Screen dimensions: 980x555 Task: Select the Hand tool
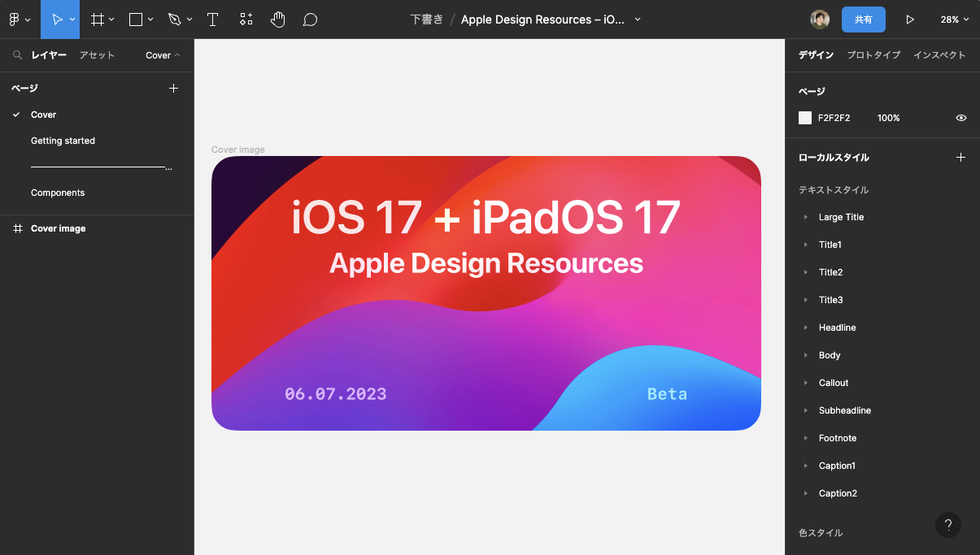(277, 19)
